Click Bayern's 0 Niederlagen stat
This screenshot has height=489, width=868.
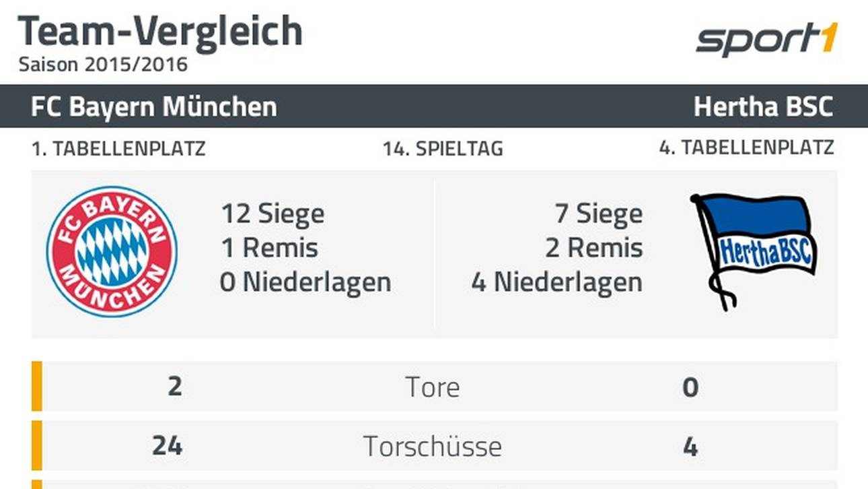[x=305, y=282]
